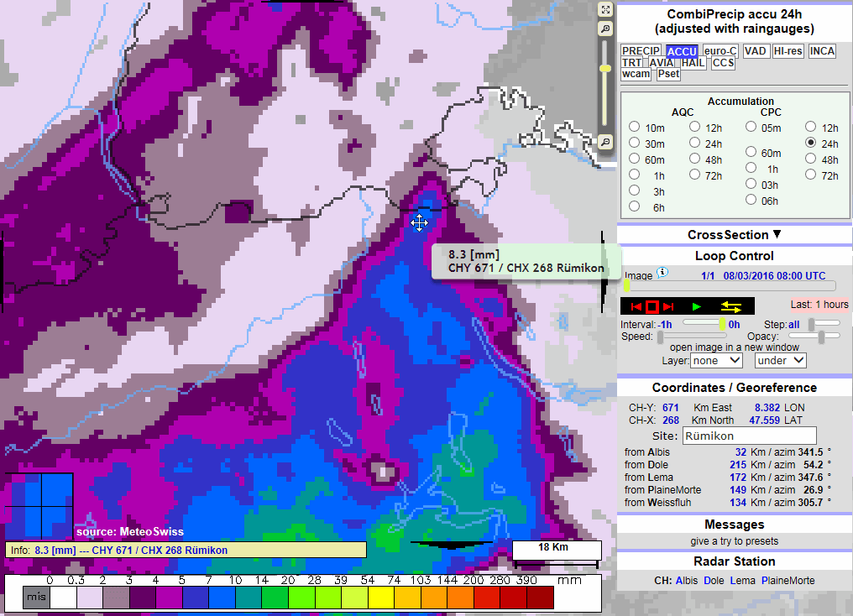Skip to the last frame of loop

pyautogui.click(x=669, y=306)
